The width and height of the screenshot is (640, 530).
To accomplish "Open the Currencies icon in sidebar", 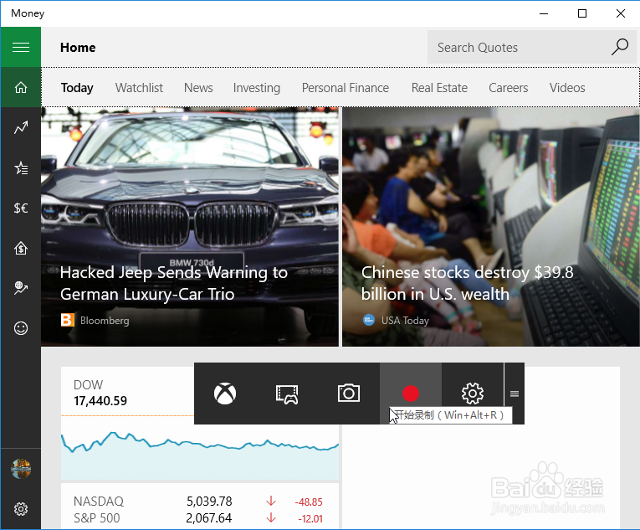I will [x=21, y=208].
